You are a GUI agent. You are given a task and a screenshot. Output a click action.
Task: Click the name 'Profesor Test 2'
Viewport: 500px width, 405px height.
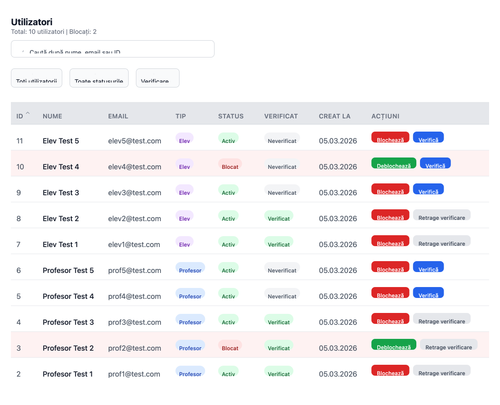(x=68, y=348)
